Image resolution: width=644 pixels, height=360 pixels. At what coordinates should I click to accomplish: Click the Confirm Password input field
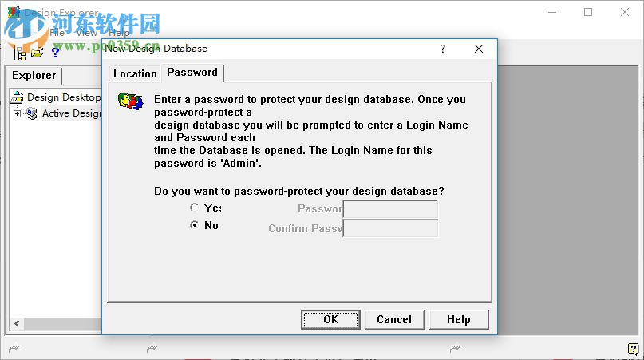[x=390, y=228]
